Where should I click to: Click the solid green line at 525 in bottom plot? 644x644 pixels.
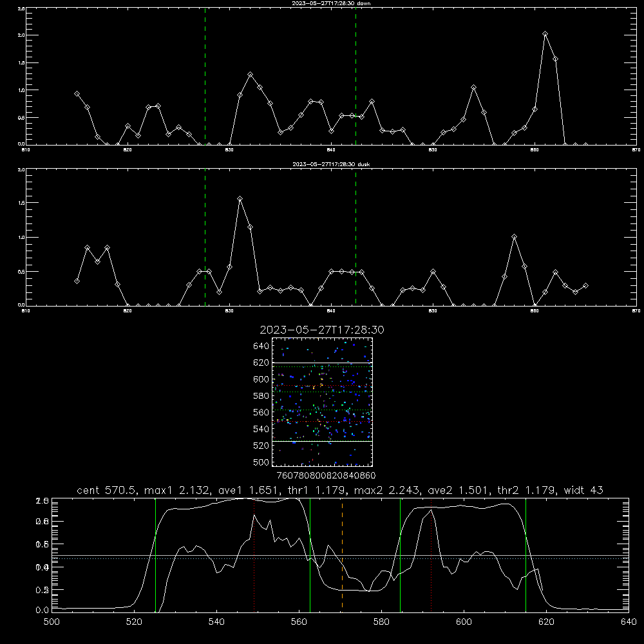[155, 554]
